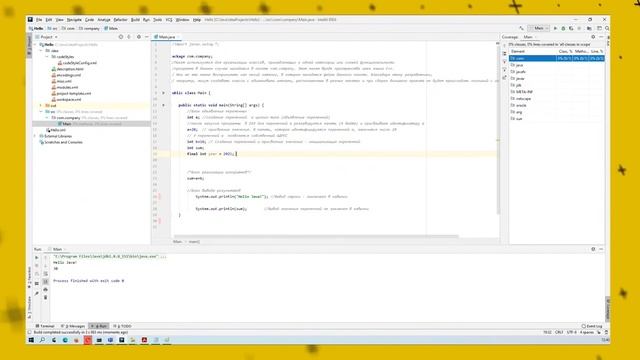Hide the Coverage panel with minus icon
The width and height of the screenshot is (640, 360).
click(x=601, y=37)
